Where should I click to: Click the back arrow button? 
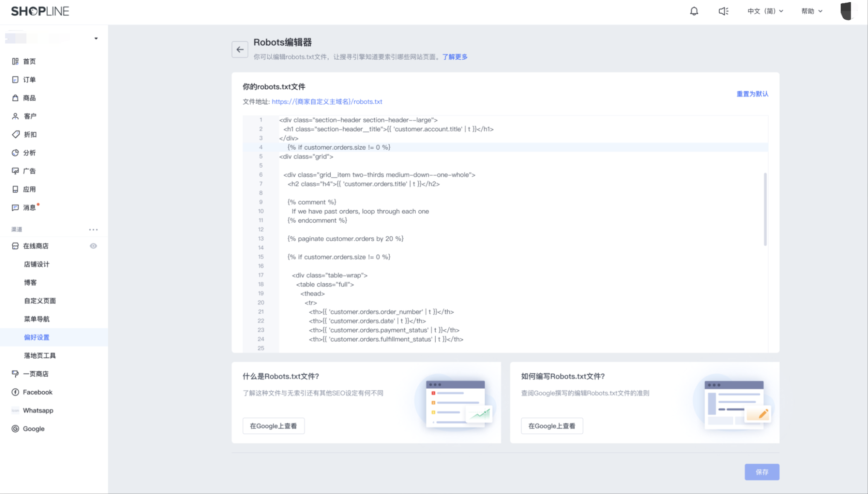(240, 49)
